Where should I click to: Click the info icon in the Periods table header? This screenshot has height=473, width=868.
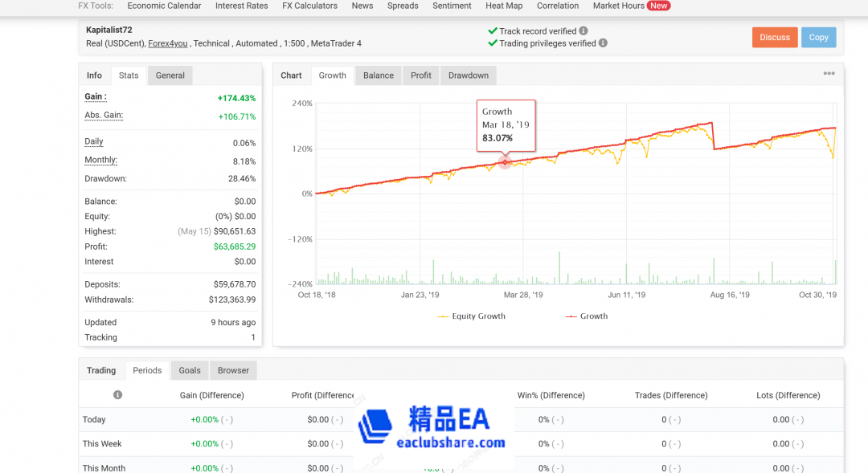point(117,395)
